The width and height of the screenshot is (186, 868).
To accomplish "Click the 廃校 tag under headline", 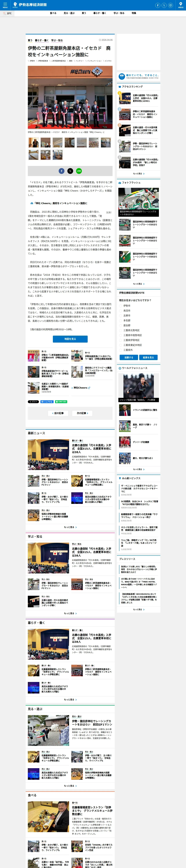I will pyautogui.click(x=71, y=61).
